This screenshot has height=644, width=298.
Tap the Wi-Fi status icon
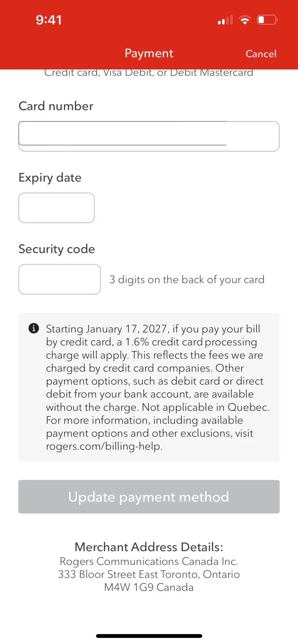click(x=245, y=20)
